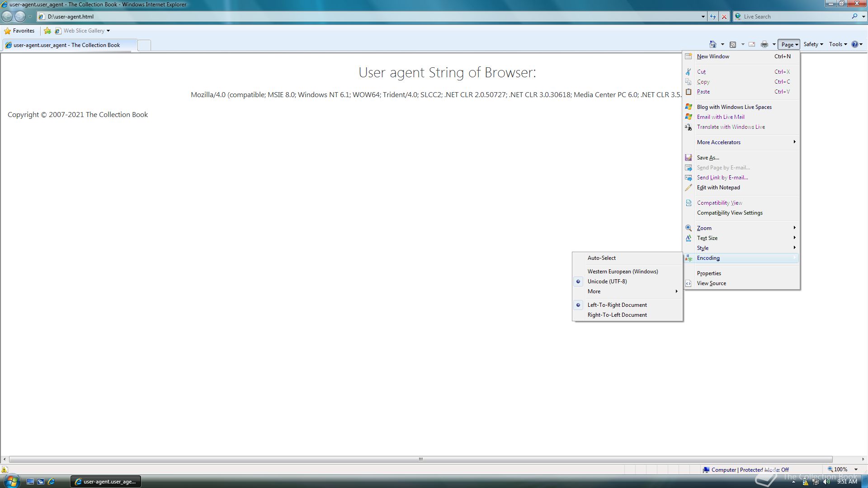Click the user-agent taskbar button
The height and width of the screenshot is (488, 868).
pos(106,482)
